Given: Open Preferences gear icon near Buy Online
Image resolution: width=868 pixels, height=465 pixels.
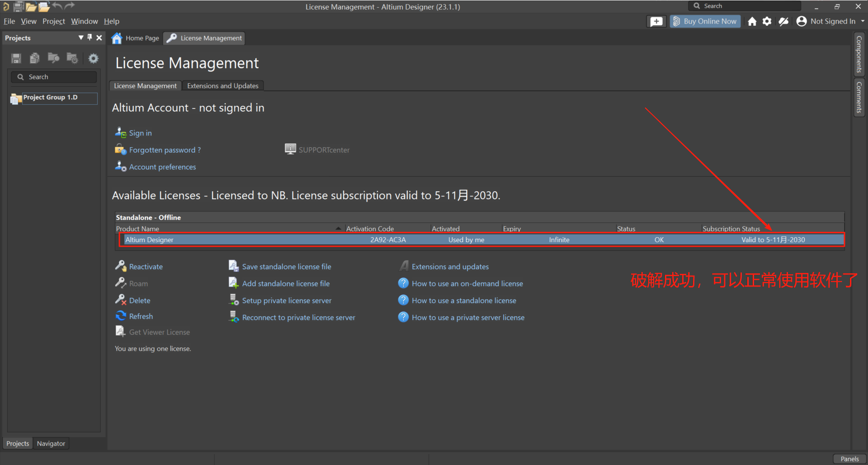Looking at the screenshot, I should 767,21.
